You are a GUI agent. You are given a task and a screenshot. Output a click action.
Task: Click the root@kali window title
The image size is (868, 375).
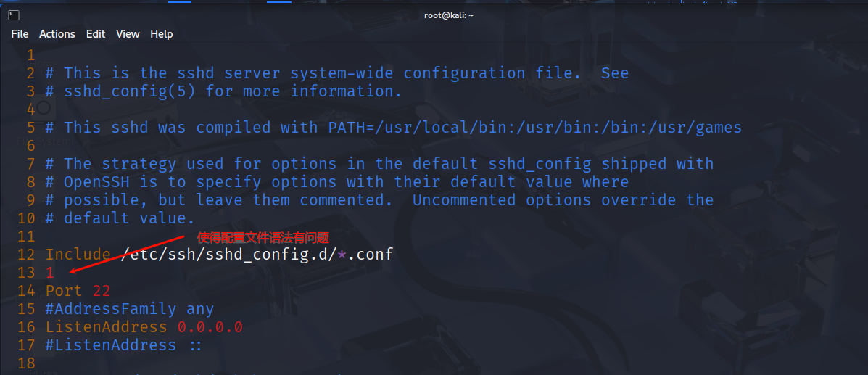(448, 15)
